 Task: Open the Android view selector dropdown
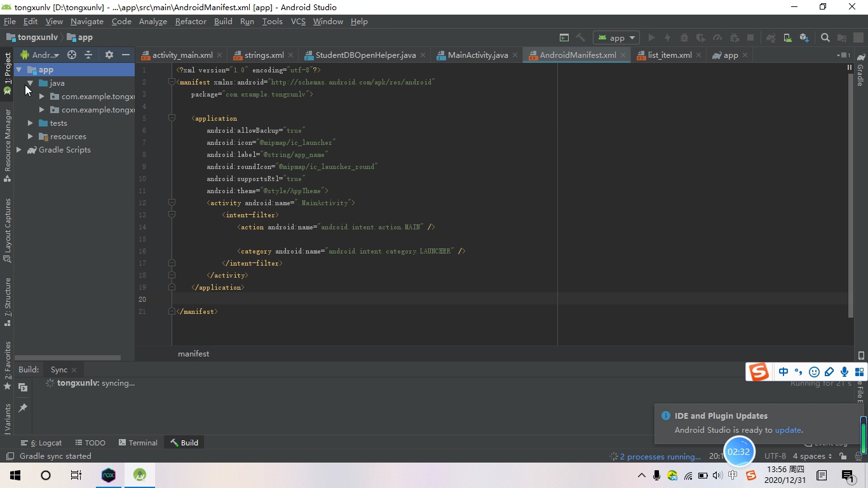[41, 55]
